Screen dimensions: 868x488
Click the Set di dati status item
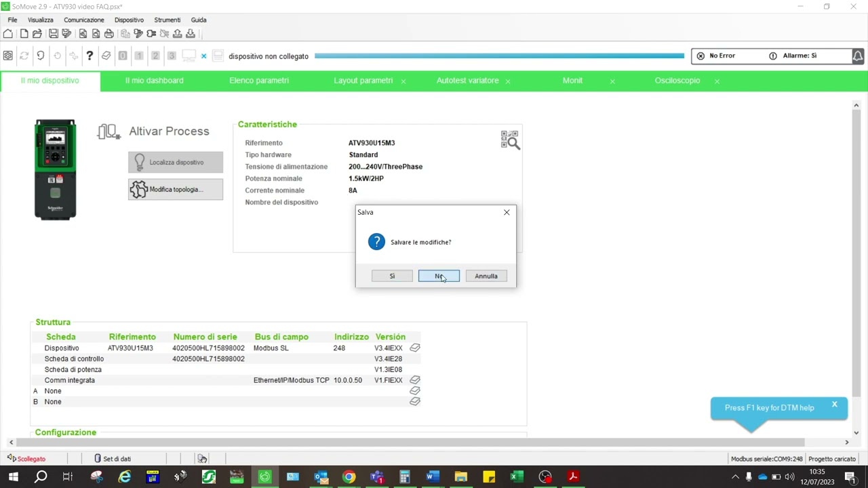pos(113,459)
